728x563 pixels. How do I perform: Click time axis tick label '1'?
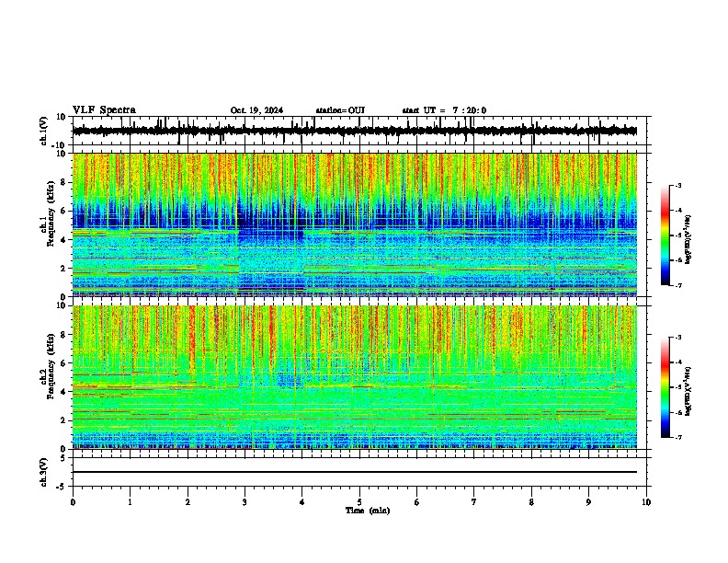130,502
